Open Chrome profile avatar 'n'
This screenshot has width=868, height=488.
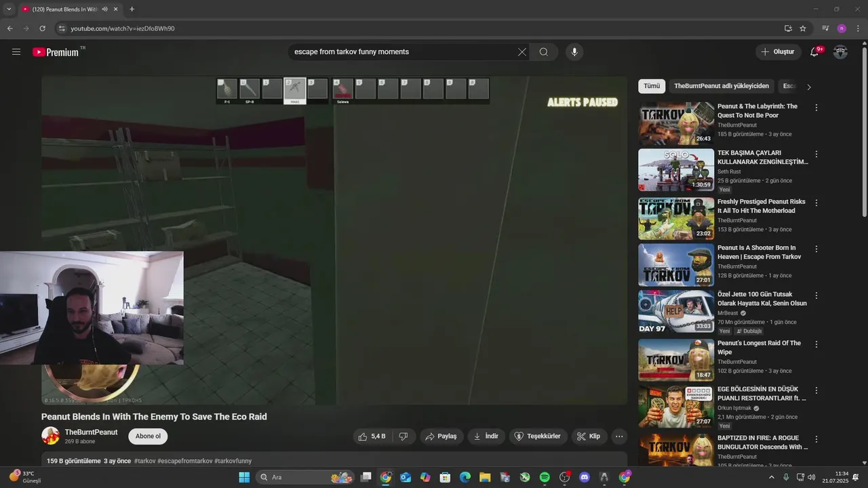(x=842, y=28)
